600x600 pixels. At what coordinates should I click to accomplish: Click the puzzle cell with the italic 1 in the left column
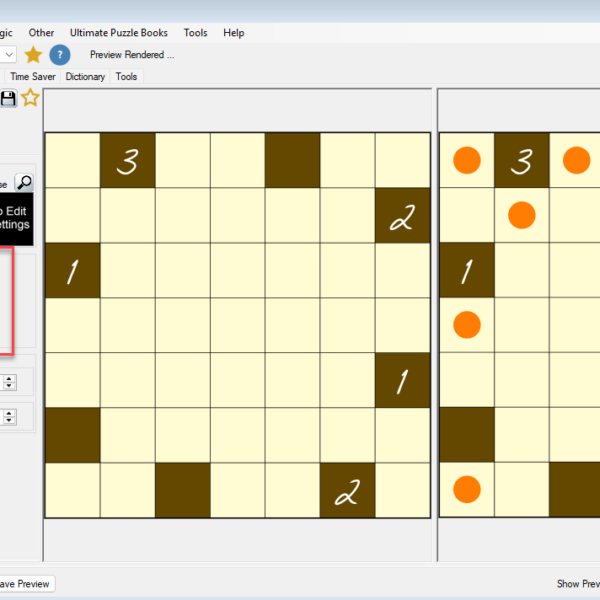pyautogui.click(x=72, y=270)
